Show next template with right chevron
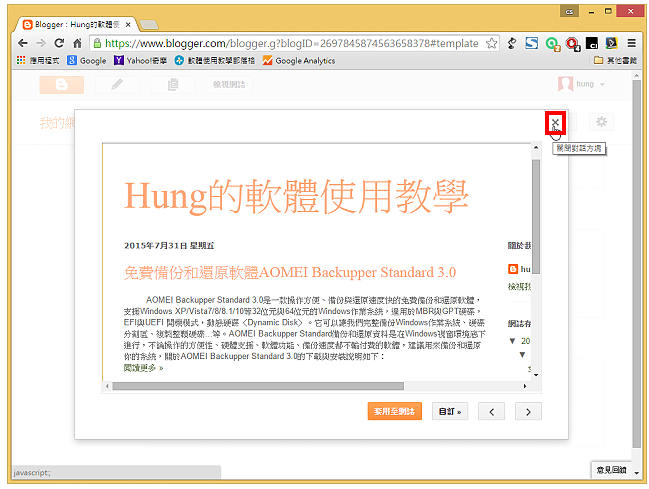The height and width of the screenshot is (489, 649). tap(528, 412)
